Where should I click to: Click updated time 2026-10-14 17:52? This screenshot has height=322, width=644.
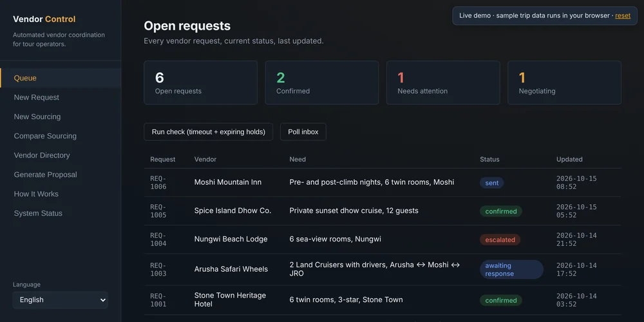576,269
